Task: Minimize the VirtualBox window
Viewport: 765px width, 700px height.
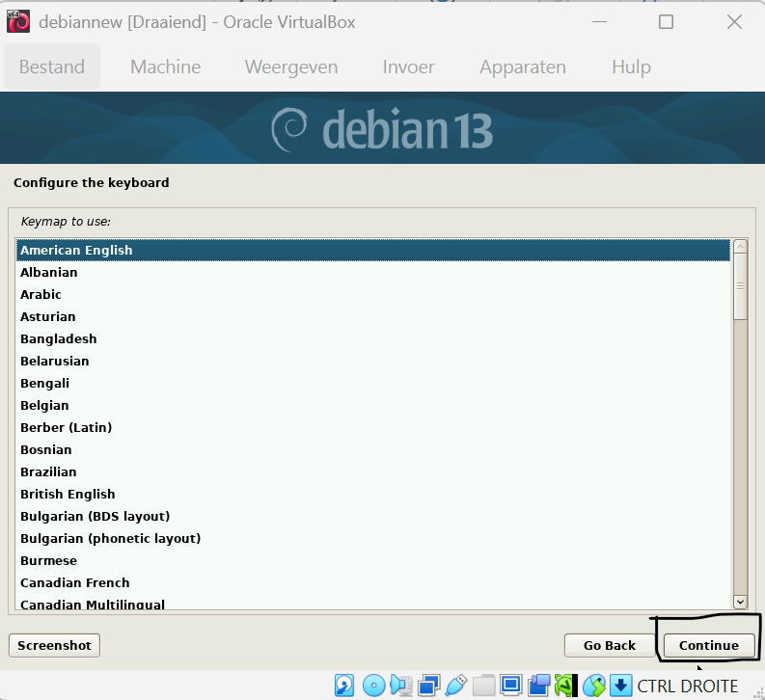Action: click(x=600, y=22)
